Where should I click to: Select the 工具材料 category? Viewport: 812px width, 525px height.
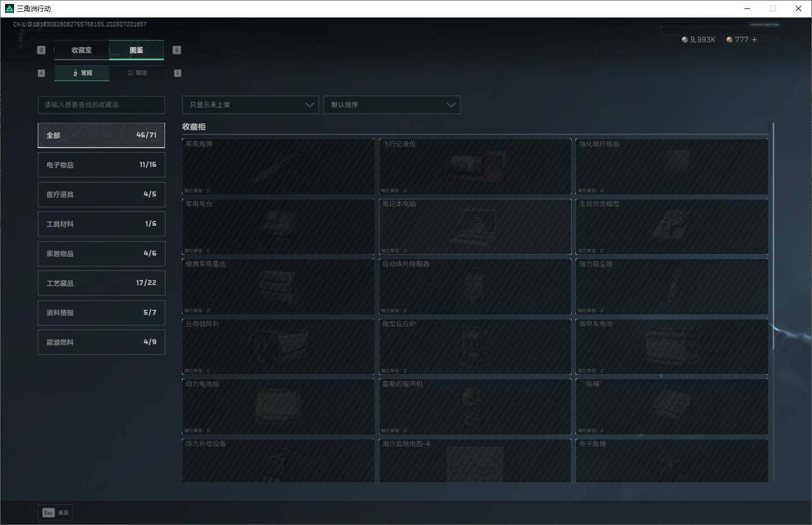101,224
